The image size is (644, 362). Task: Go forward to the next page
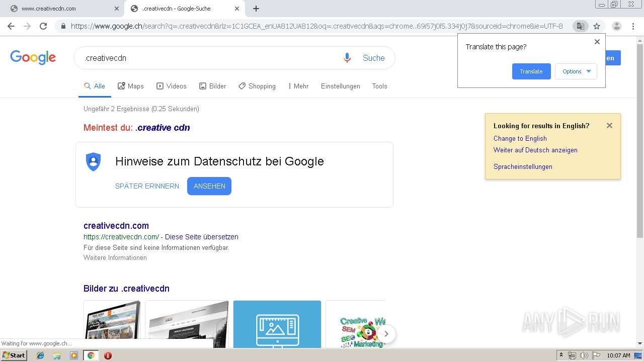(27, 26)
